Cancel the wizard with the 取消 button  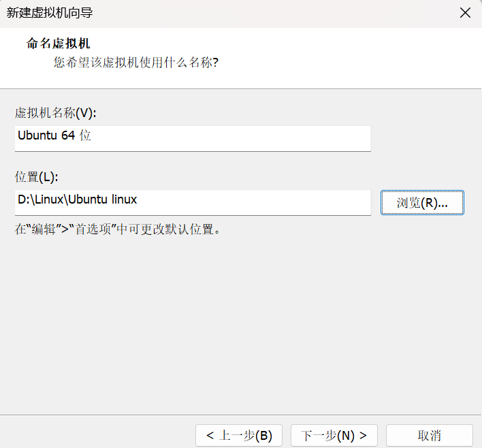pos(430,435)
